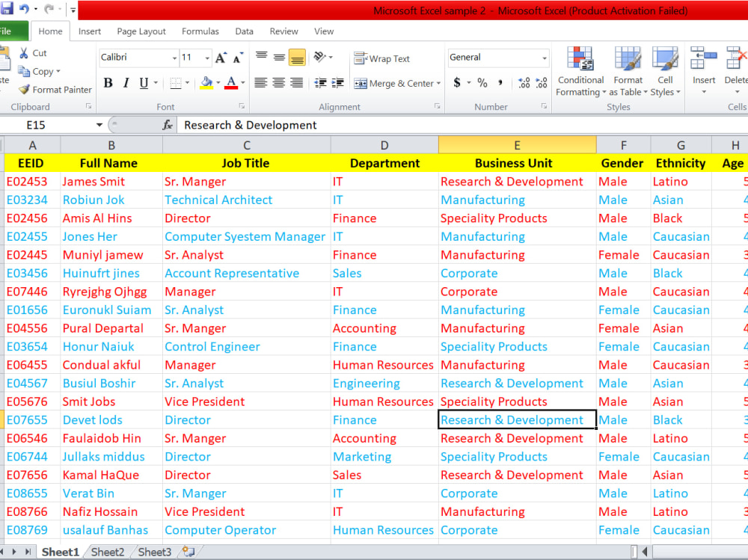Apply the Accounting Number Format (dollar sign)
Screen dimensions: 748x560
coord(456,83)
